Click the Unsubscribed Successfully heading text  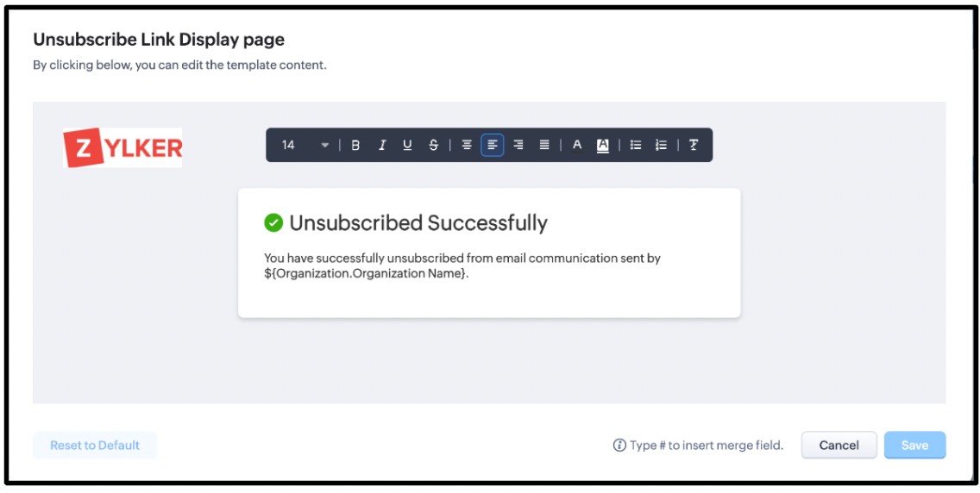tap(418, 223)
